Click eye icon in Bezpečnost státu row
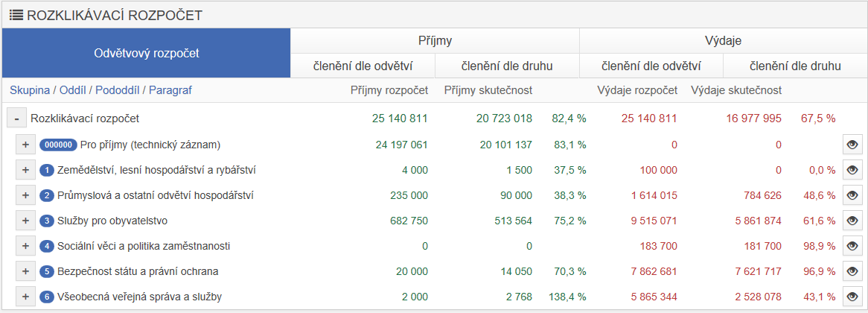The width and height of the screenshot is (868, 313). pyautogui.click(x=852, y=271)
